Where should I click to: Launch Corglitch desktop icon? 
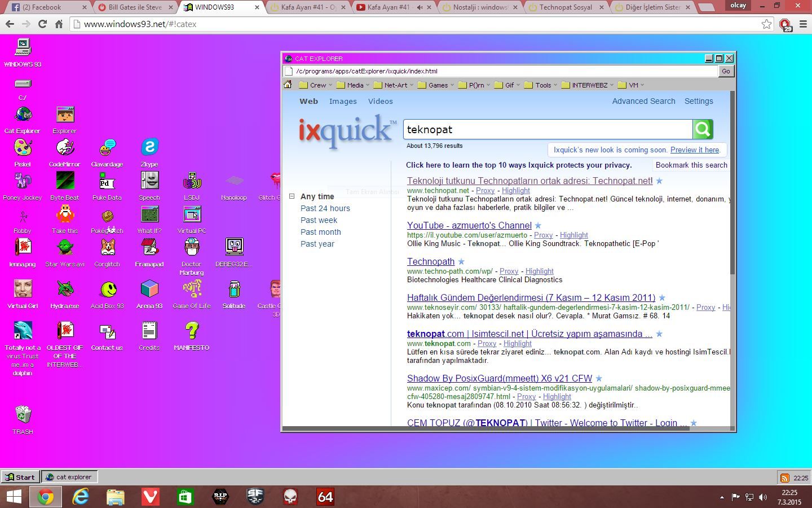click(x=107, y=253)
